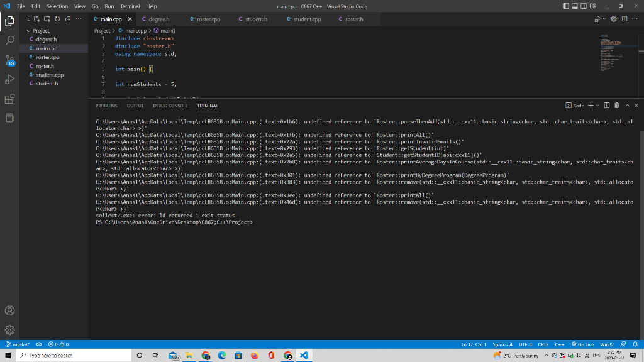Maximize the panel with the chevron toggle
Viewport: 644px width, 362px height.
click(x=627, y=105)
